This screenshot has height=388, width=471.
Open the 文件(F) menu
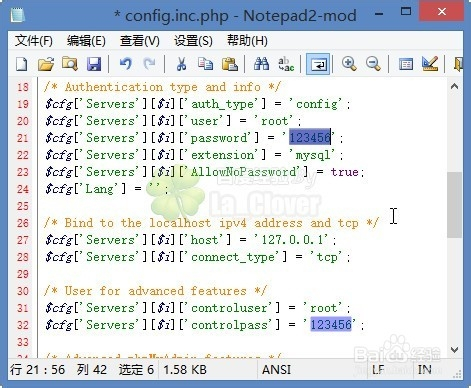pos(34,41)
